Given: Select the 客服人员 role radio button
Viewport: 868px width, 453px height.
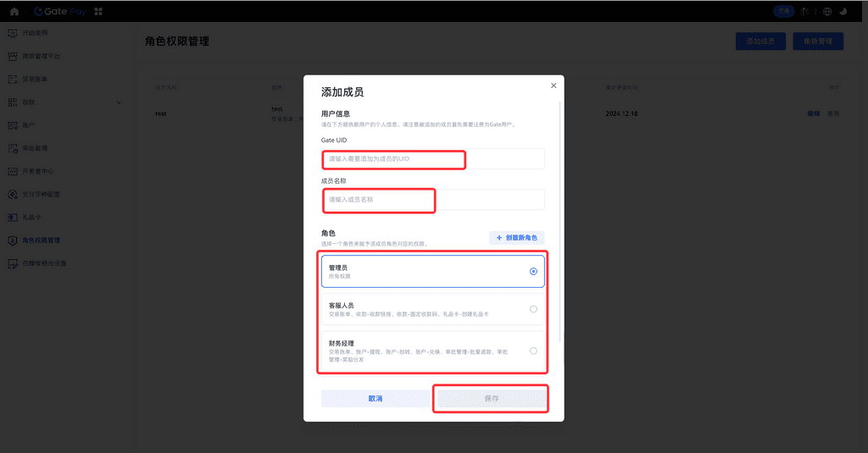Looking at the screenshot, I should click(533, 309).
